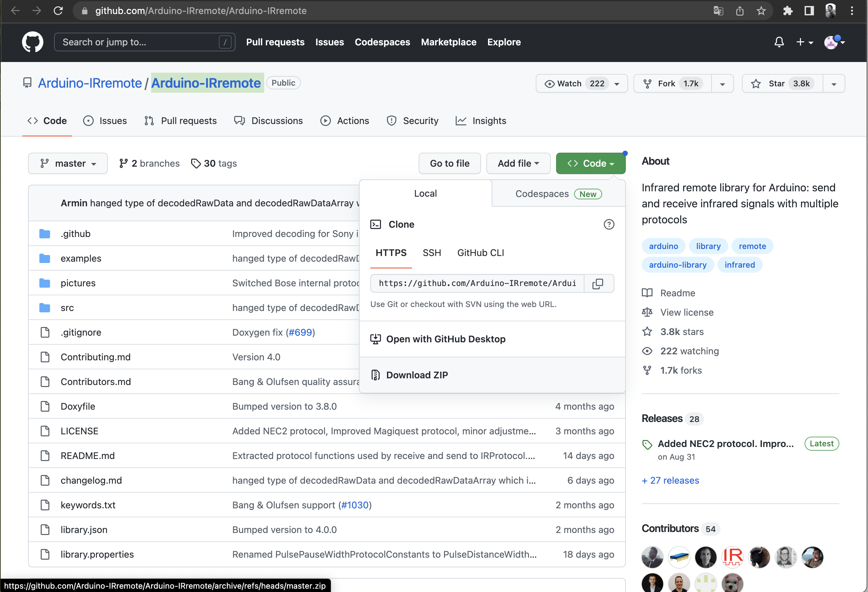
Task: Open the Security tab
Action: click(x=412, y=121)
